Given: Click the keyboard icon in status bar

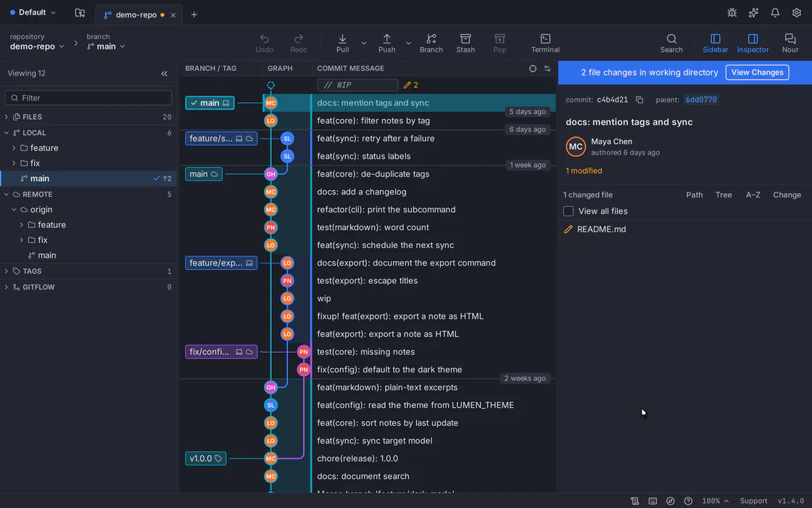Looking at the screenshot, I should pos(652,501).
